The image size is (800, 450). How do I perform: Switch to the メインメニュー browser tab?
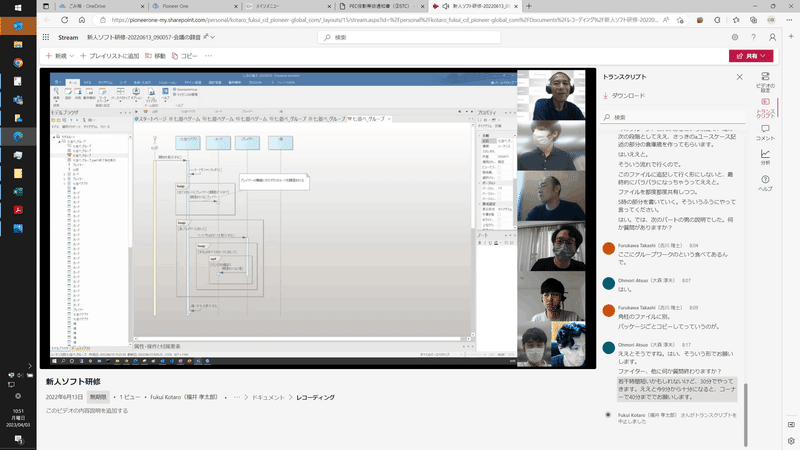click(288, 6)
